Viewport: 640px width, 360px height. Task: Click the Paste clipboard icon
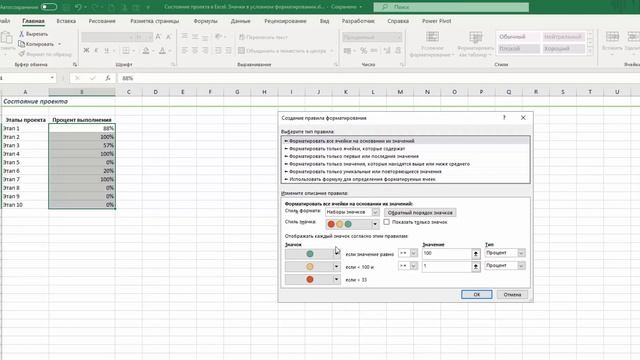click(7, 38)
